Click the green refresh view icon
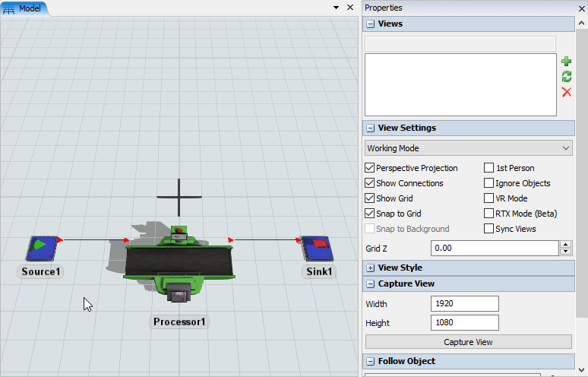588x377 pixels. pos(566,76)
